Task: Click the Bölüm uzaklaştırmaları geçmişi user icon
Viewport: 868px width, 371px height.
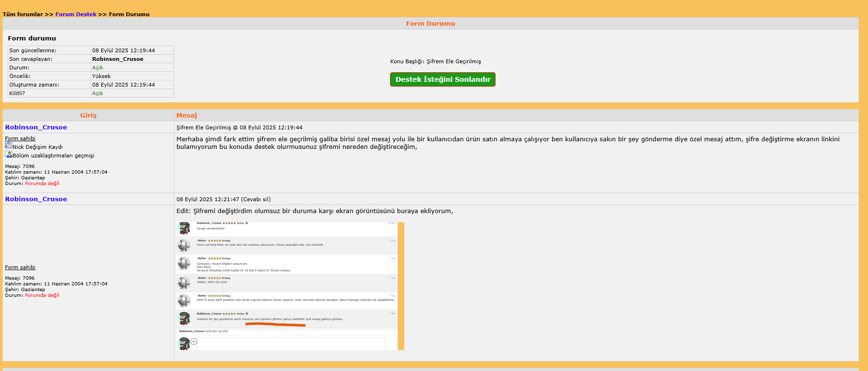Action: (x=9, y=154)
